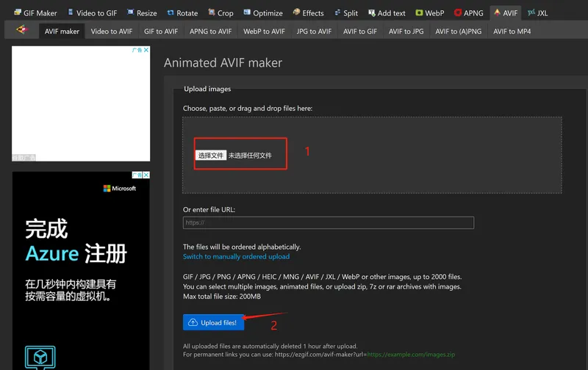Switch to WebP to AVIF tab
588x370 pixels.
point(264,32)
